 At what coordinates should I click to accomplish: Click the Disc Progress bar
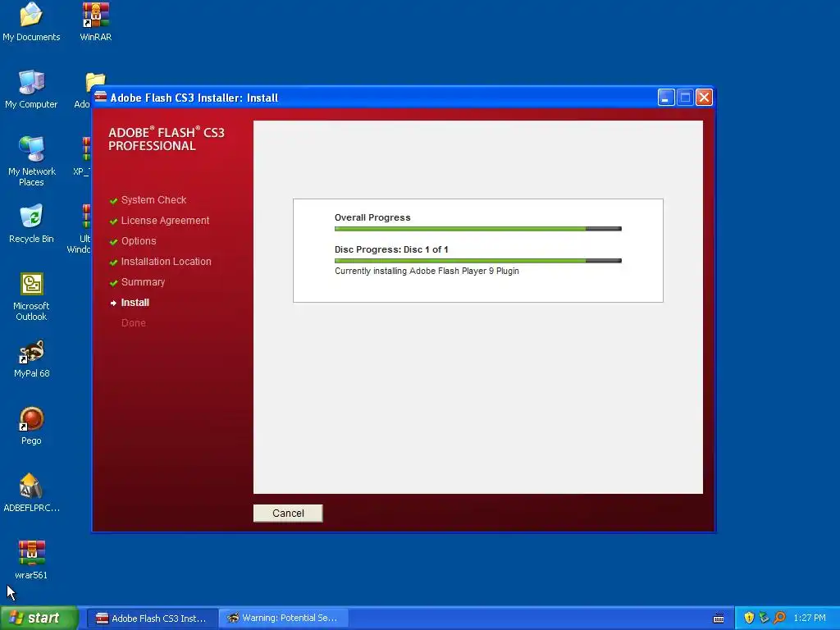click(x=478, y=261)
